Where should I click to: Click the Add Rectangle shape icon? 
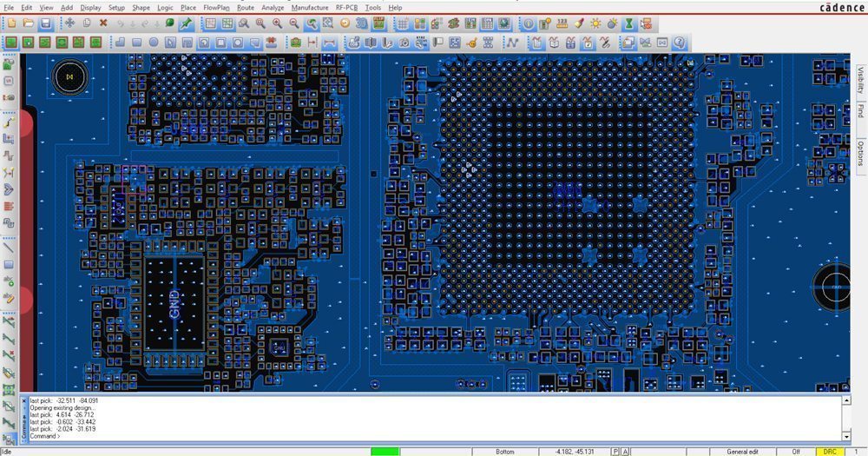pyautogui.click(x=137, y=42)
